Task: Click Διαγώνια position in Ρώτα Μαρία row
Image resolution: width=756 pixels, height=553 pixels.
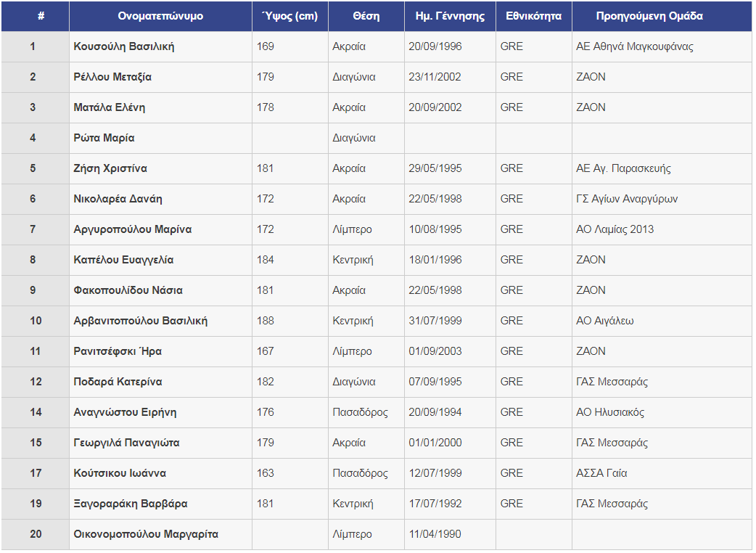Action: (x=354, y=138)
